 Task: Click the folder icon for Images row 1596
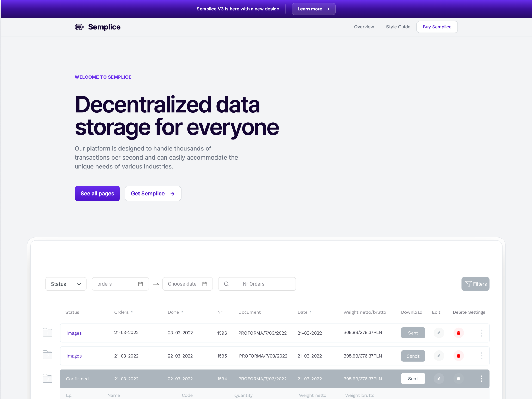47,333
